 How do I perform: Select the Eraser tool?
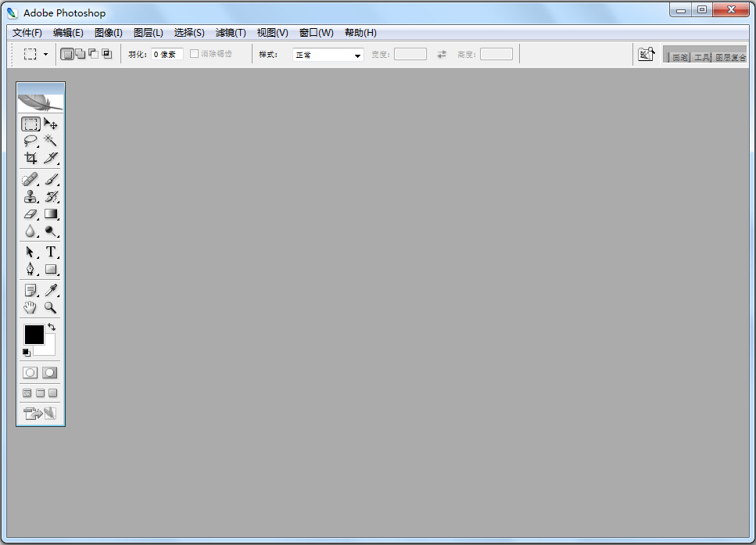click(30, 213)
